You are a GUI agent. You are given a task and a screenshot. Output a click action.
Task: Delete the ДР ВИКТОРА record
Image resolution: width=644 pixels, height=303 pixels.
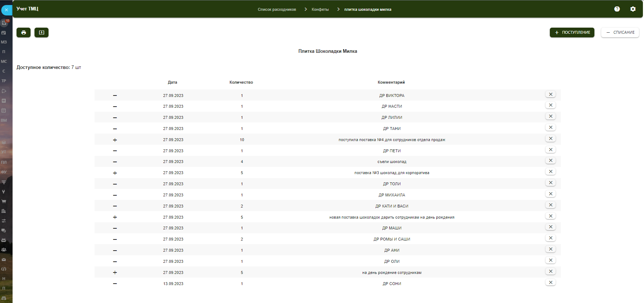click(550, 94)
